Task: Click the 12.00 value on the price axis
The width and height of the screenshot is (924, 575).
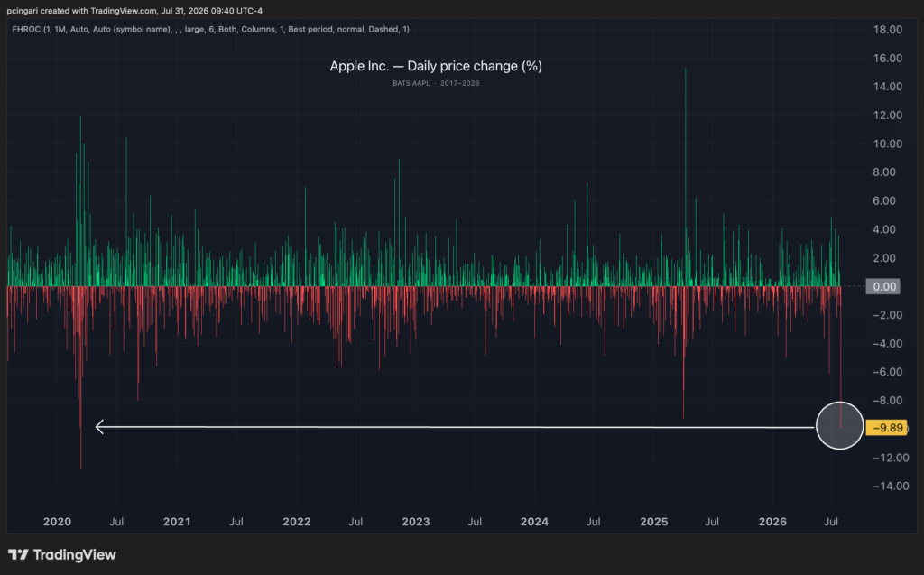Action: (888, 115)
